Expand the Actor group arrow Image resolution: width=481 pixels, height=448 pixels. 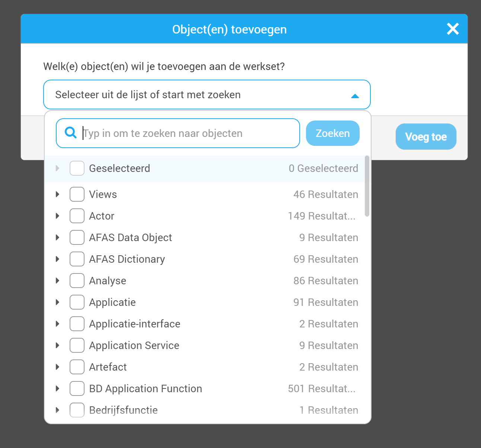pos(57,216)
